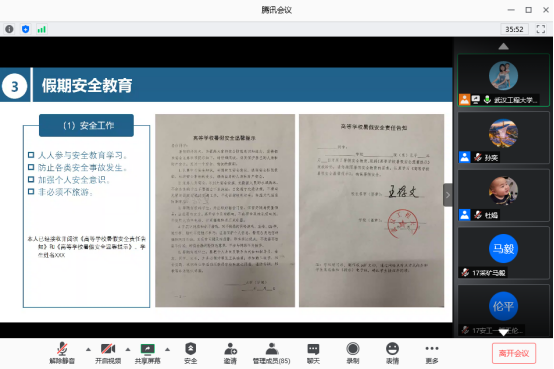Open the Security shield menu in toolbar
This screenshot has height=369, width=554.
[190, 353]
